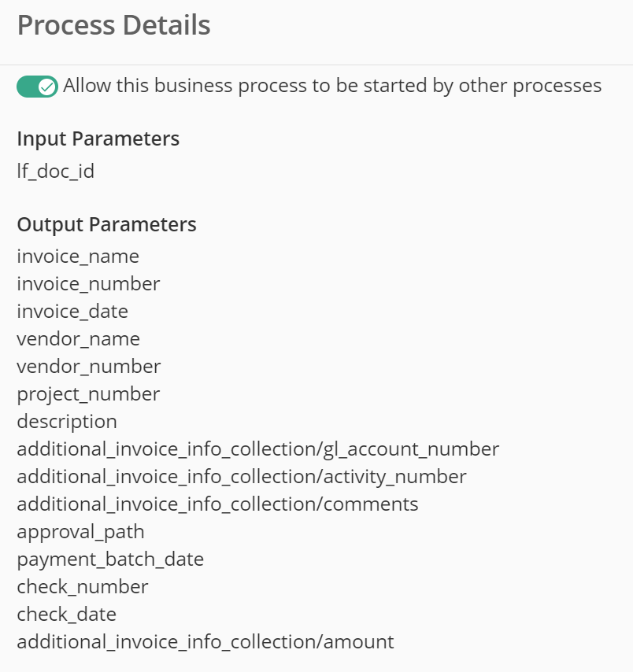
Task: Select the gl_account_number collection parameter
Action: pyautogui.click(x=258, y=449)
